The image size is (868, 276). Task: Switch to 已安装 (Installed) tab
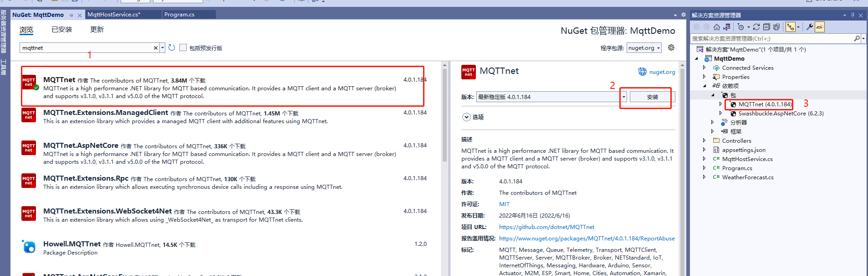[62, 30]
